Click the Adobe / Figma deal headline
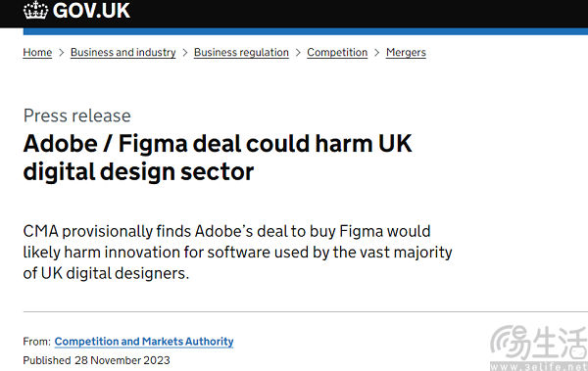The width and height of the screenshot is (588, 371). coord(218,158)
